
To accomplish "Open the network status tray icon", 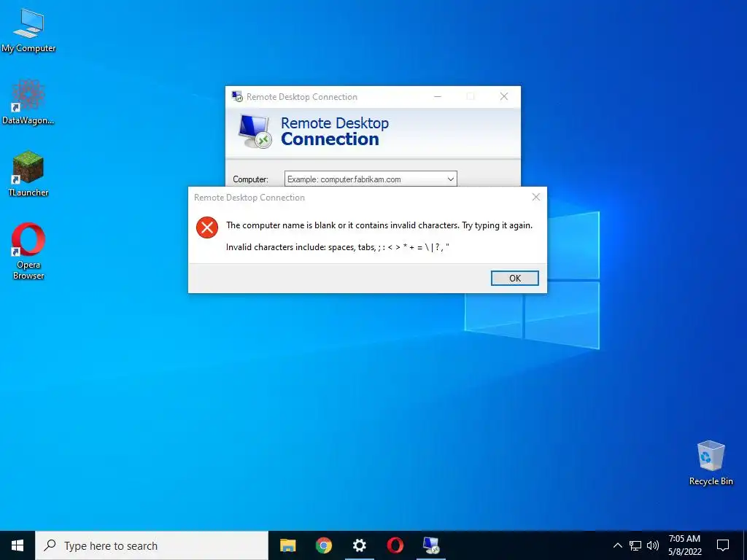I will point(635,545).
